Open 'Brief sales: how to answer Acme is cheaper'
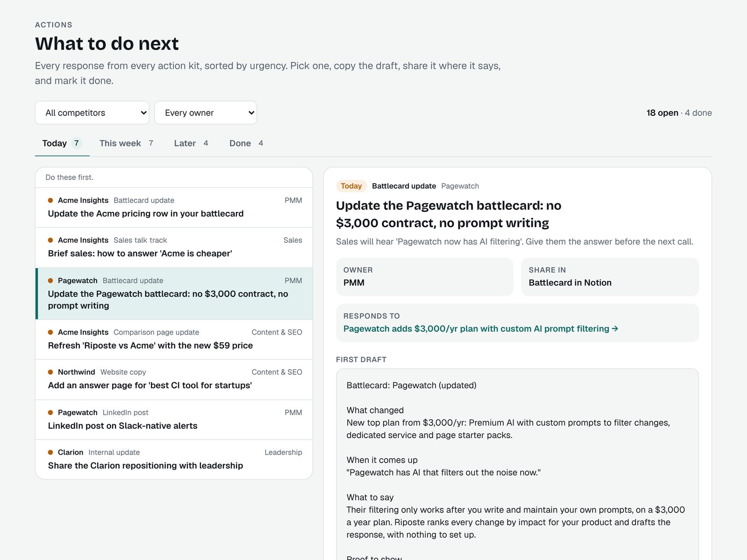The image size is (747, 560). pyautogui.click(x=174, y=247)
